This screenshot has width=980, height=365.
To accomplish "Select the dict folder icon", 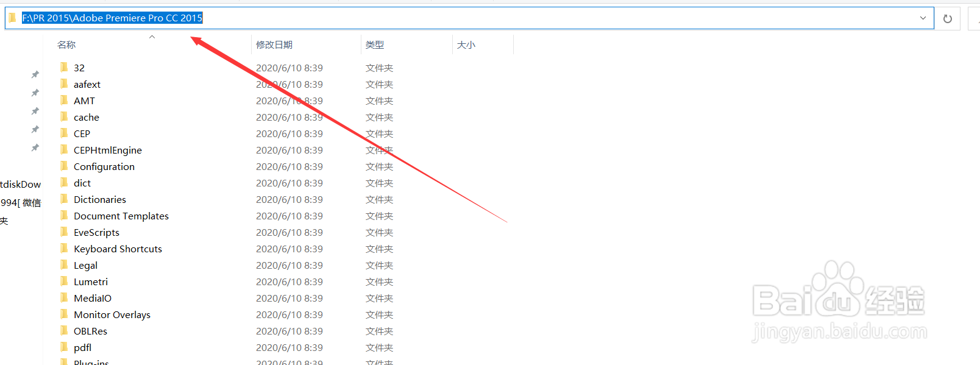I will (x=64, y=182).
